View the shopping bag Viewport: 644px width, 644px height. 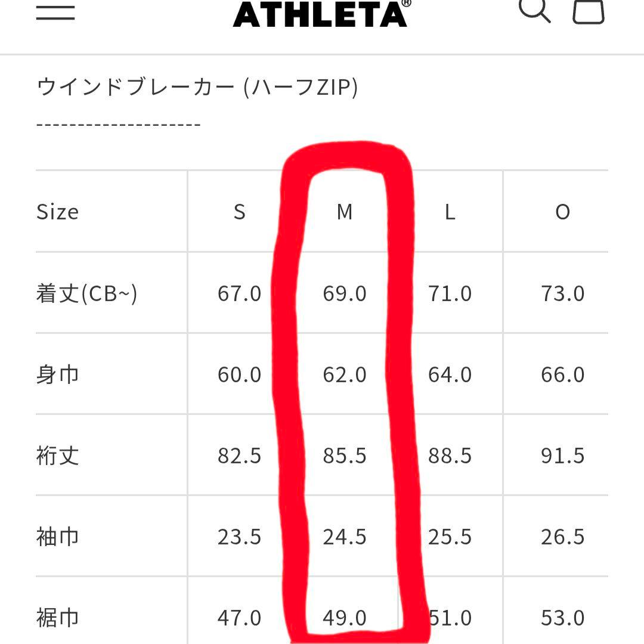click(x=589, y=11)
